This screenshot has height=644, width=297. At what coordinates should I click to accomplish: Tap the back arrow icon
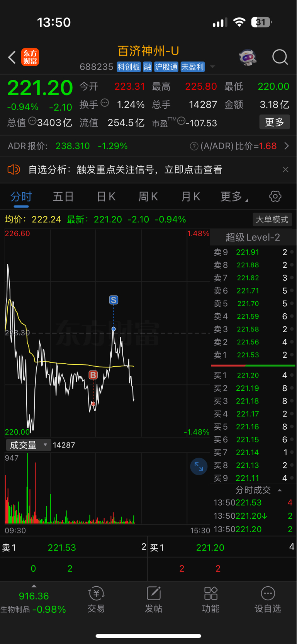point(12,57)
